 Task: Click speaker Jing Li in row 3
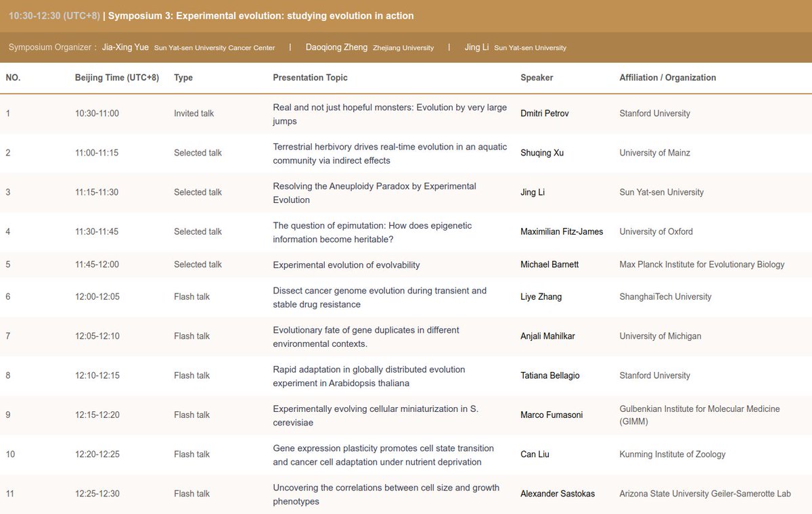(533, 192)
